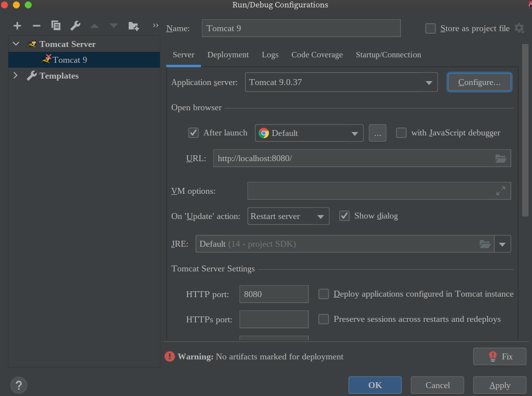The height and width of the screenshot is (396, 532).
Task: Click the vertical scrollbar of the settings panel
Action: pyautogui.click(x=525, y=130)
